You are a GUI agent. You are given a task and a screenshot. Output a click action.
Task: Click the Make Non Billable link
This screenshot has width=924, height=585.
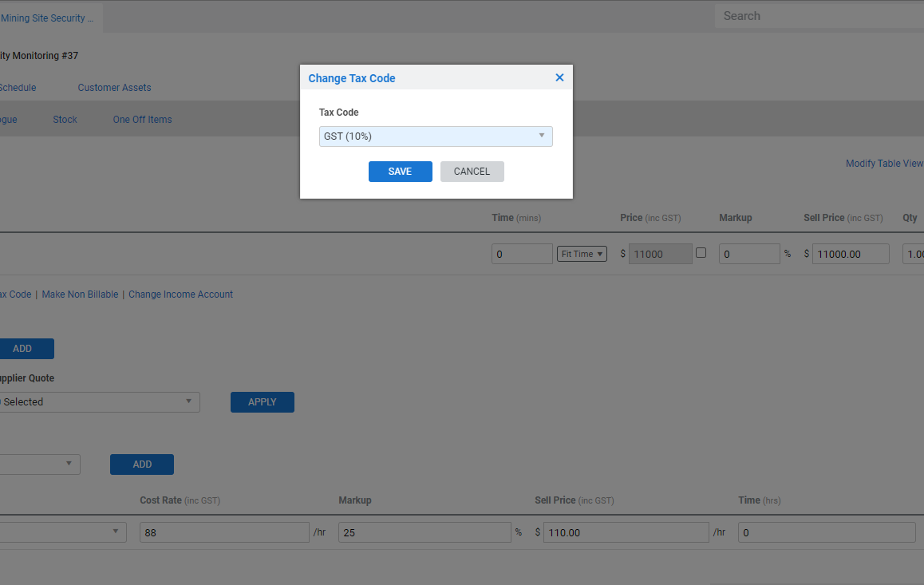click(x=80, y=294)
